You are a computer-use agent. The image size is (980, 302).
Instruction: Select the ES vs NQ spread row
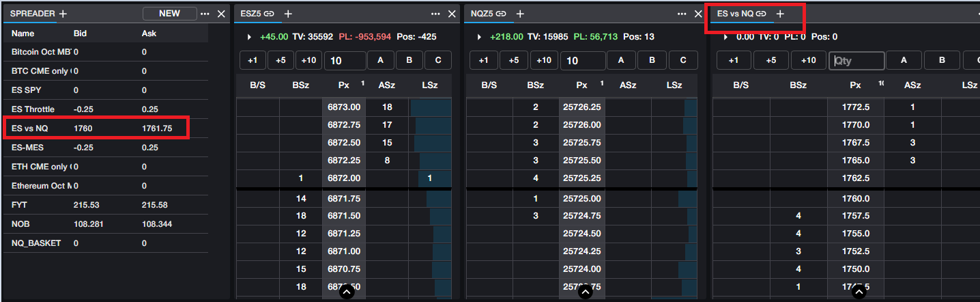[x=96, y=128]
